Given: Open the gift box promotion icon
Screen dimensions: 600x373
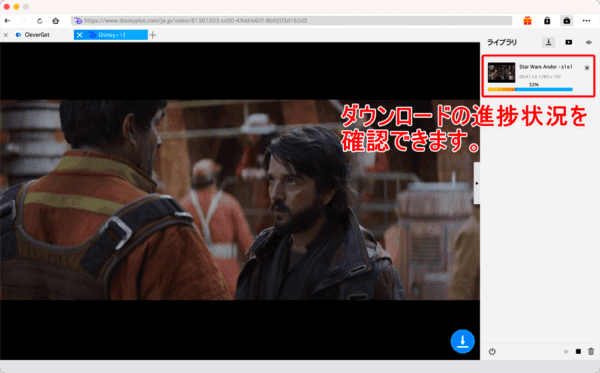Looking at the screenshot, I should [x=527, y=21].
